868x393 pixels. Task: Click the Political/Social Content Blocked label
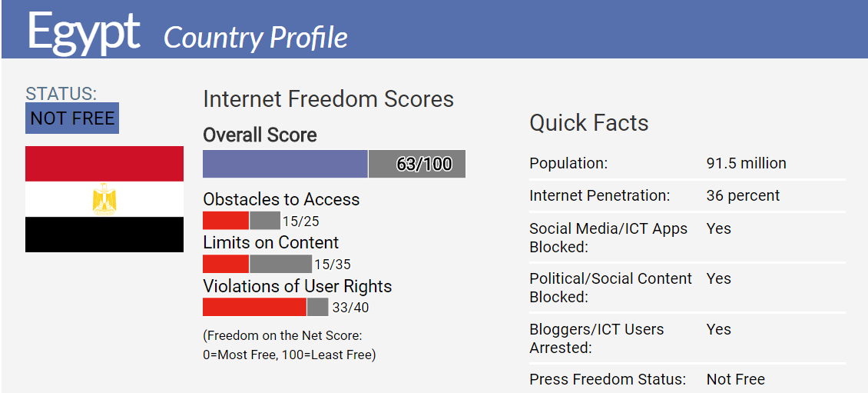(611, 288)
